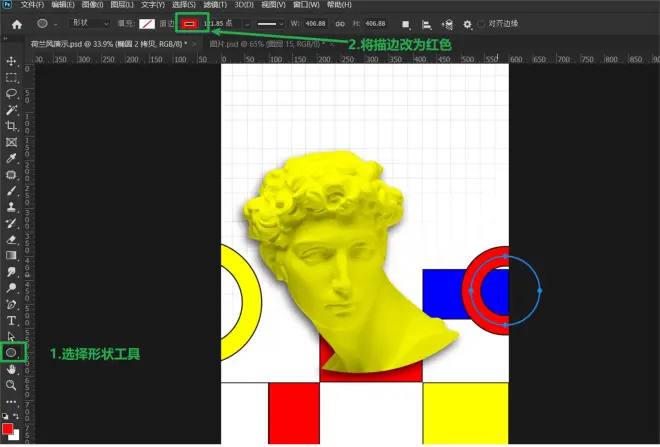Open the 文件(F) menu
This screenshot has height=447, width=660.
click(x=32, y=5)
